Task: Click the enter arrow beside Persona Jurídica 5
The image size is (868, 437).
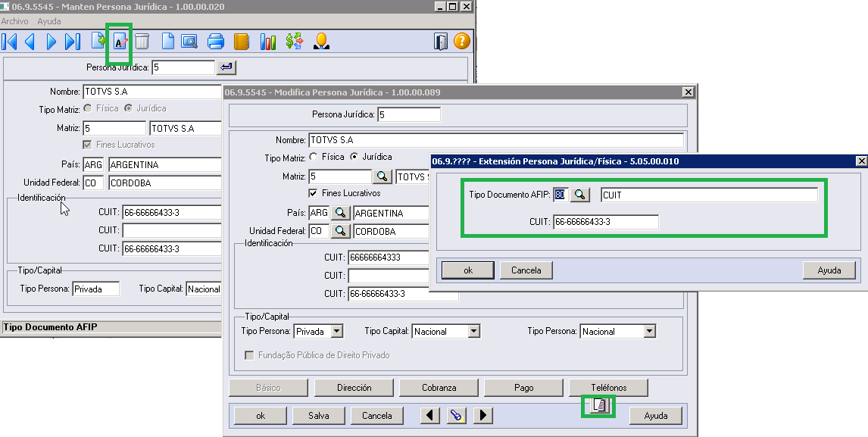Action: coord(226,67)
